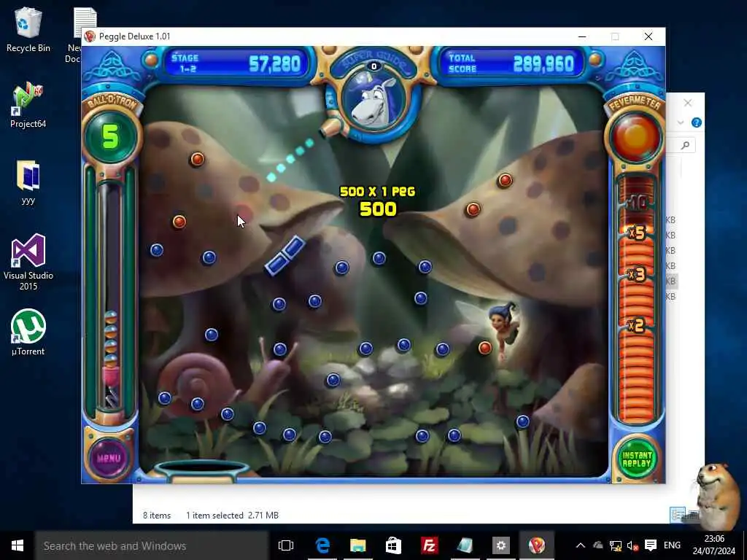Click the muted volume tray icon

tap(632, 545)
